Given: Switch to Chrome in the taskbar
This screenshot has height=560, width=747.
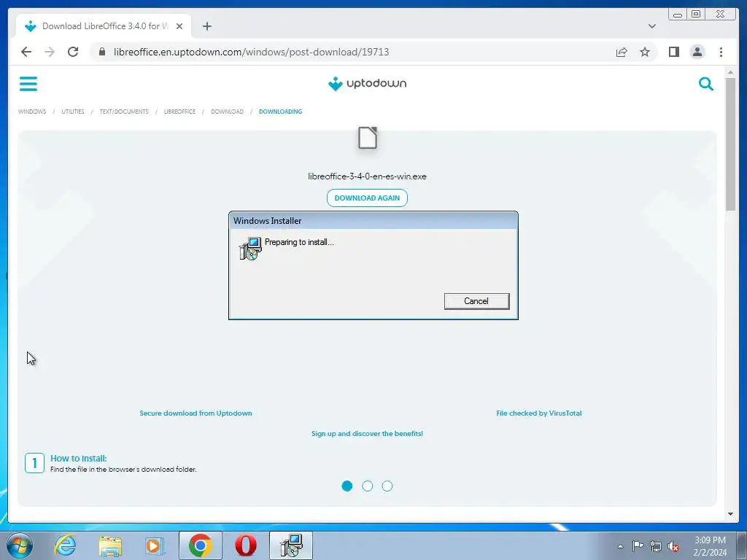Looking at the screenshot, I should click(x=200, y=545).
